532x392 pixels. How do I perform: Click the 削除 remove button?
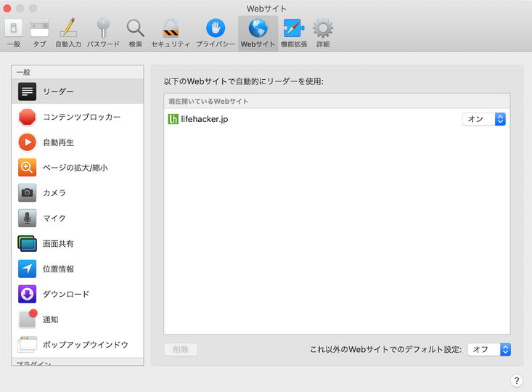181,350
